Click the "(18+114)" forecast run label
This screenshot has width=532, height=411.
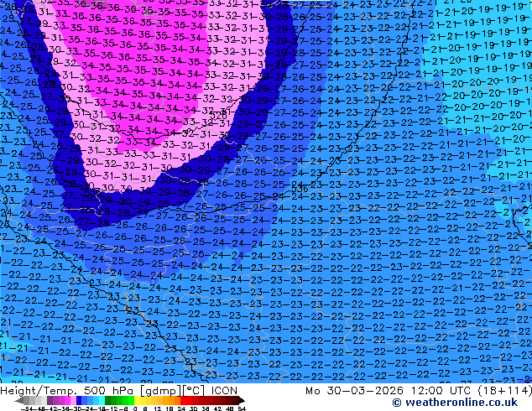[504, 391]
